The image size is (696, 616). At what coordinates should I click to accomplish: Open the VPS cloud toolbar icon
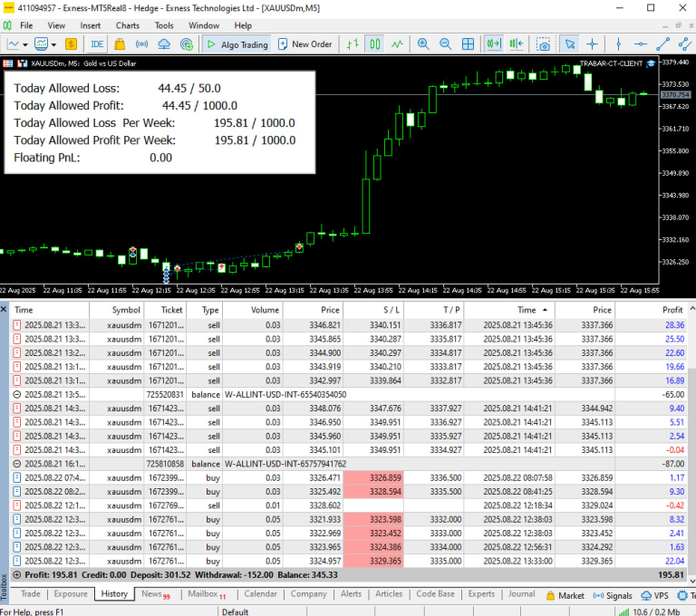point(164,44)
